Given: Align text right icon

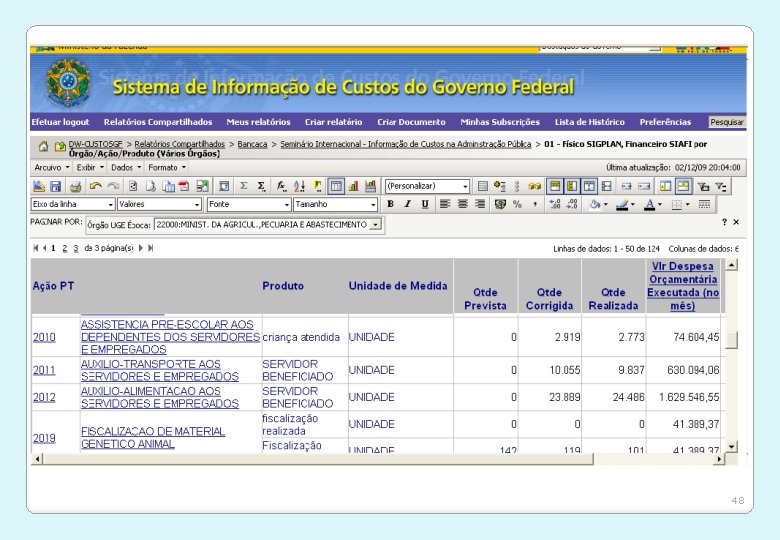Looking at the screenshot, I should (480, 204).
